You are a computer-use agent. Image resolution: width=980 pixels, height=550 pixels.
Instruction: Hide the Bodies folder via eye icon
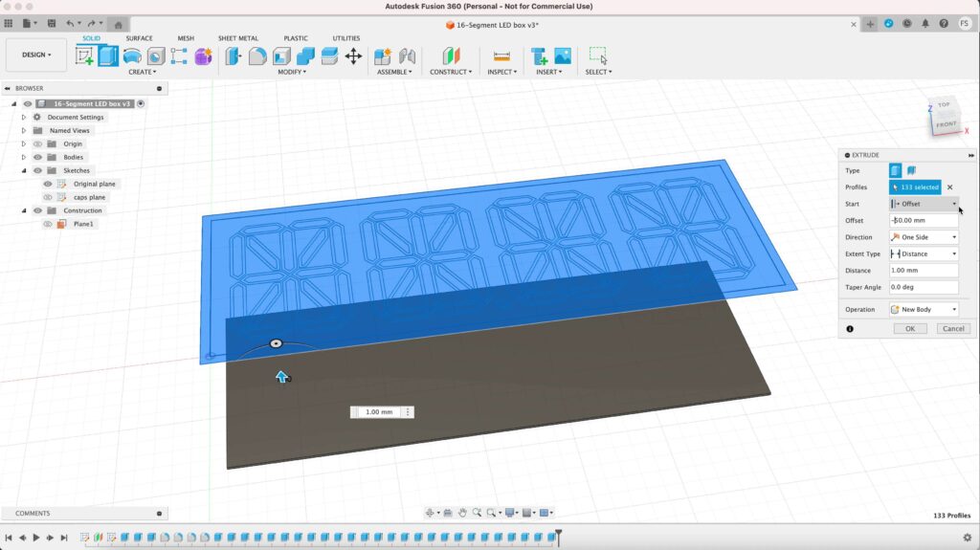38,157
